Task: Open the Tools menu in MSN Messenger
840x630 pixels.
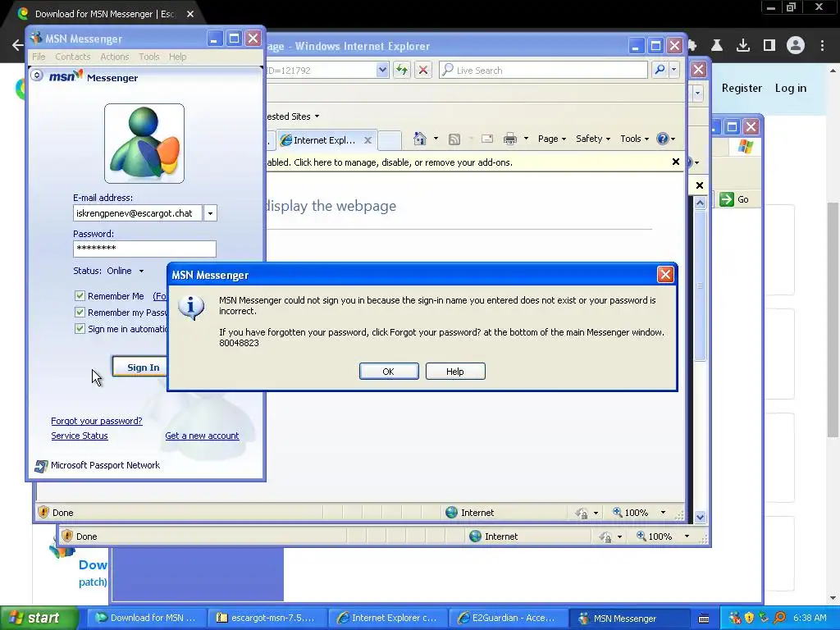Action: tap(149, 57)
